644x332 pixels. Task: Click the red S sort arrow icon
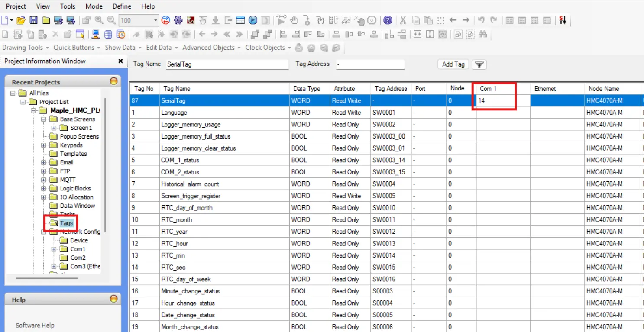(563, 20)
